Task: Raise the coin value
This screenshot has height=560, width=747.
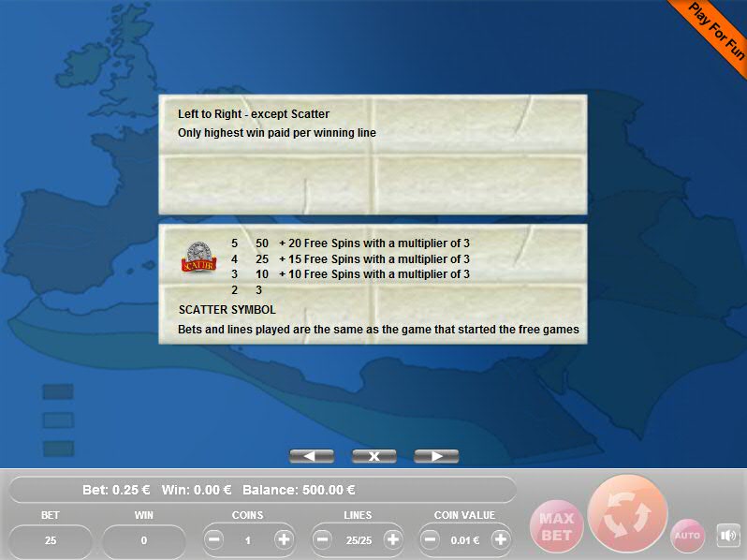Action: (500, 540)
